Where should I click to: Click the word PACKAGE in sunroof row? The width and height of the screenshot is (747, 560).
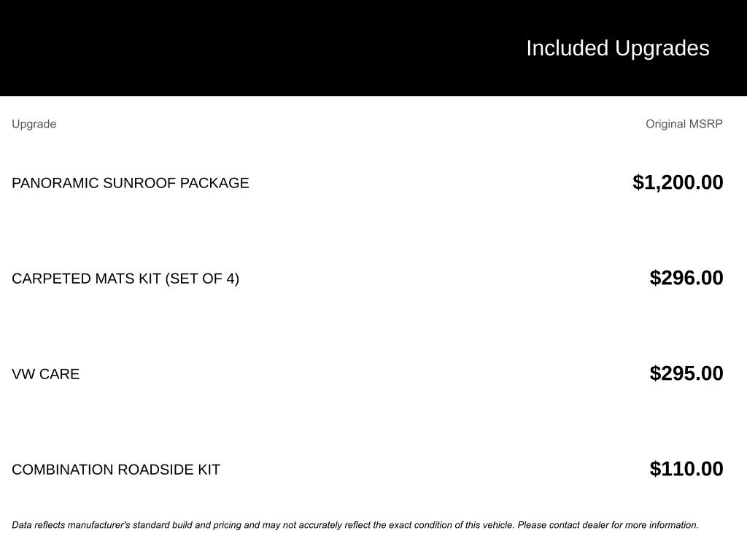click(214, 183)
